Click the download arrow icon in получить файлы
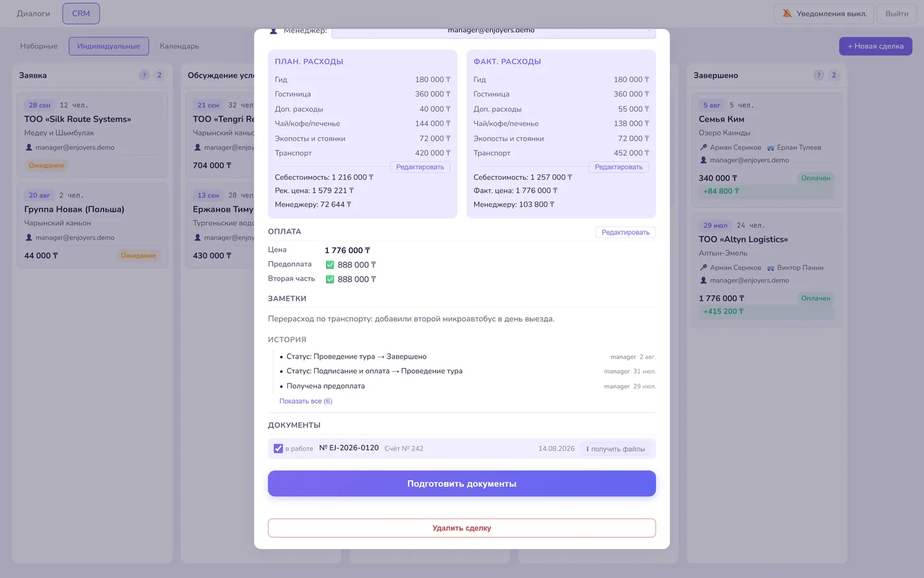This screenshot has height=578, width=924. pyautogui.click(x=587, y=449)
